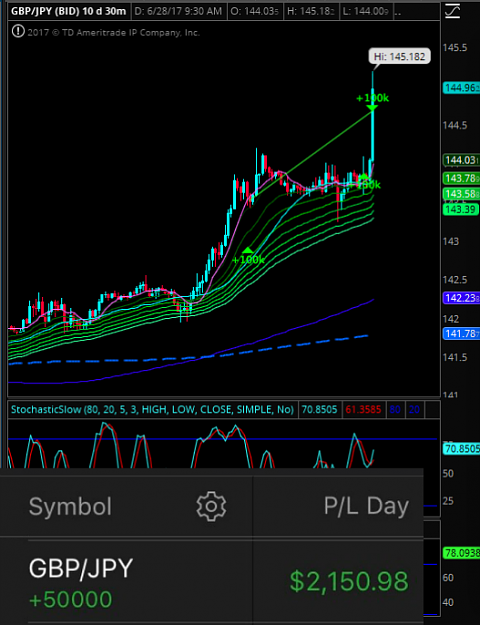Select the +100k buy marker near 143
Viewport: 480px width, 625px height.
pos(248,256)
